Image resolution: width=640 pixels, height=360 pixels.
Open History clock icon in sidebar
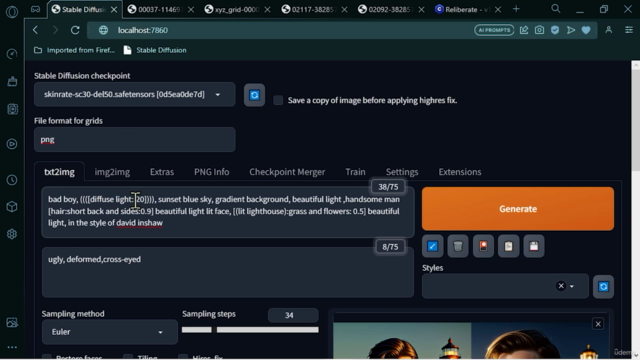coord(12,180)
